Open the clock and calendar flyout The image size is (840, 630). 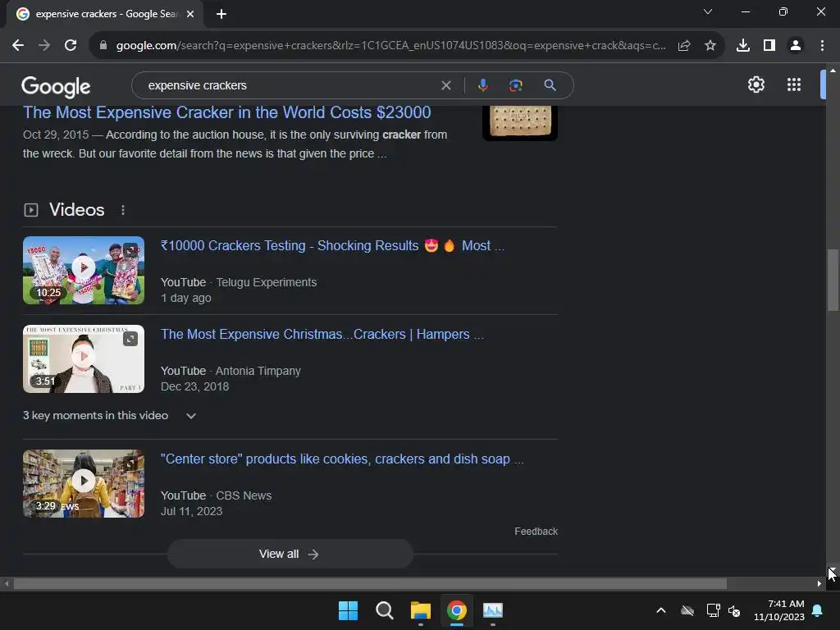click(779, 610)
